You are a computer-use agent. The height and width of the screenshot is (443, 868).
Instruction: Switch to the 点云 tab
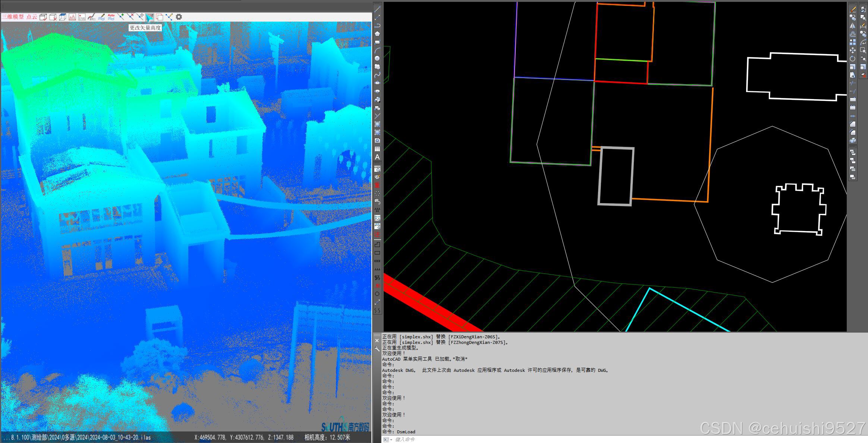tap(32, 17)
